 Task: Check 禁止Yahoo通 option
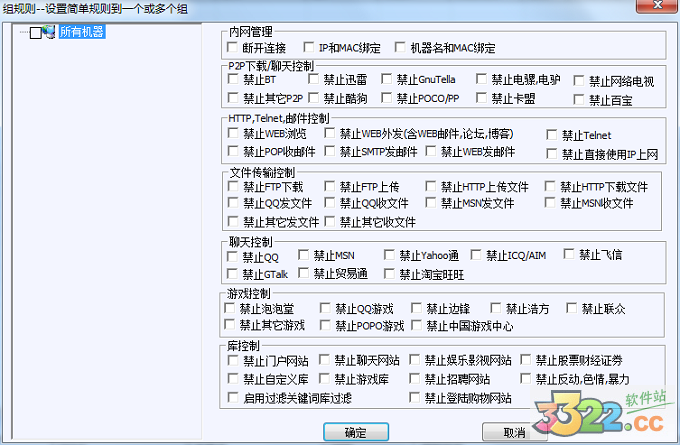click(x=389, y=255)
